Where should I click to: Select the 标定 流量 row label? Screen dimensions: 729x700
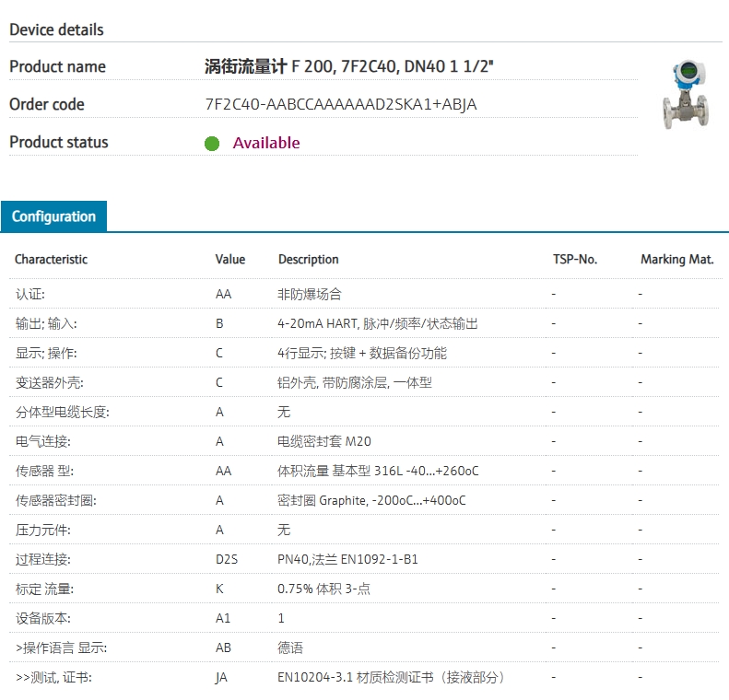click(44, 589)
